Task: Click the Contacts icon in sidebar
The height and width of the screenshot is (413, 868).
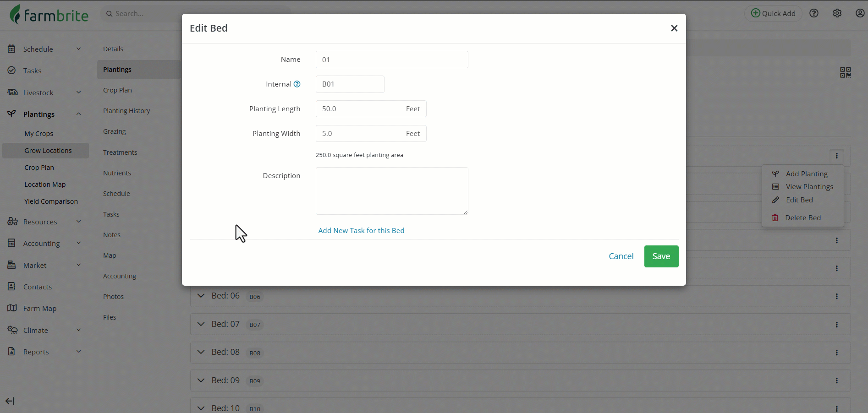Action: point(12,287)
